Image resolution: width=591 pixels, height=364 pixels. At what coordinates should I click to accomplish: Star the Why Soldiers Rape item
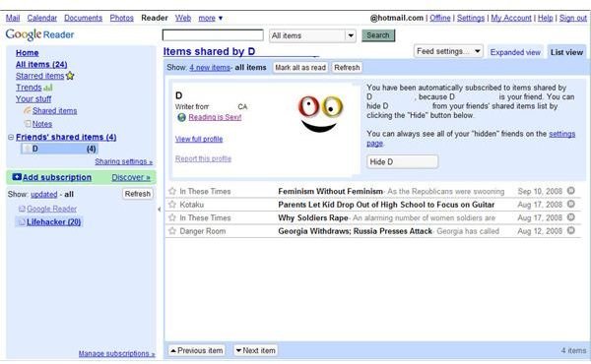(172, 217)
